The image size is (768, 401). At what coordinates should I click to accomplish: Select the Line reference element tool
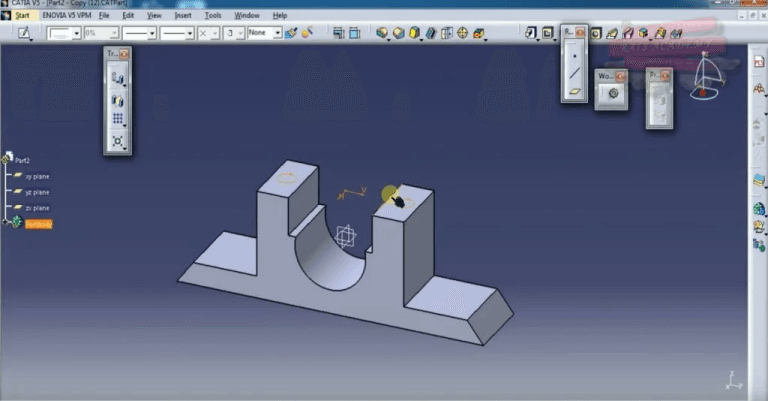point(574,72)
